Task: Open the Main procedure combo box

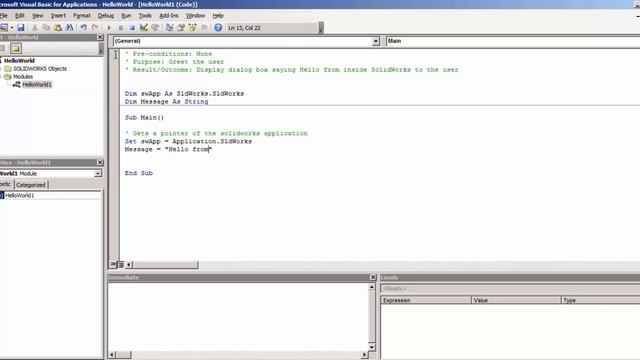Action: point(513,41)
